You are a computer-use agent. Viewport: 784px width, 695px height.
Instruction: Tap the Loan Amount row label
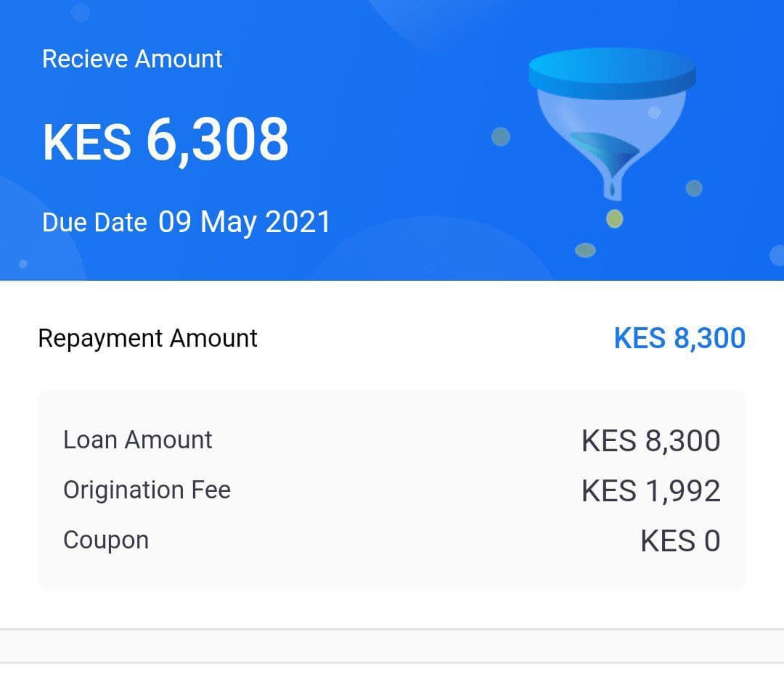(x=137, y=440)
